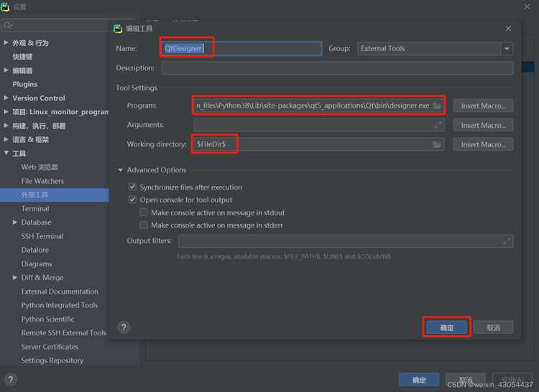Image resolution: width=539 pixels, height=392 pixels.
Task: Open the Group External Tools dropdown
Action: [x=507, y=49]
